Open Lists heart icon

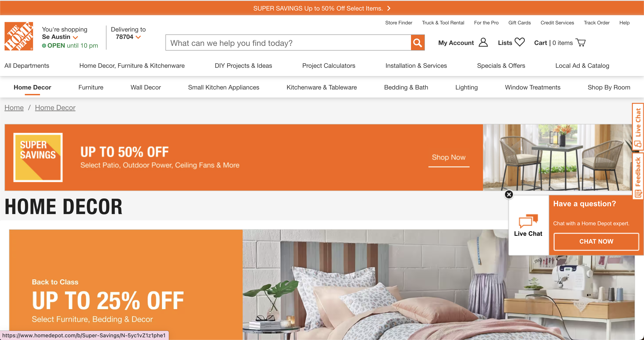tap(519, 42)
